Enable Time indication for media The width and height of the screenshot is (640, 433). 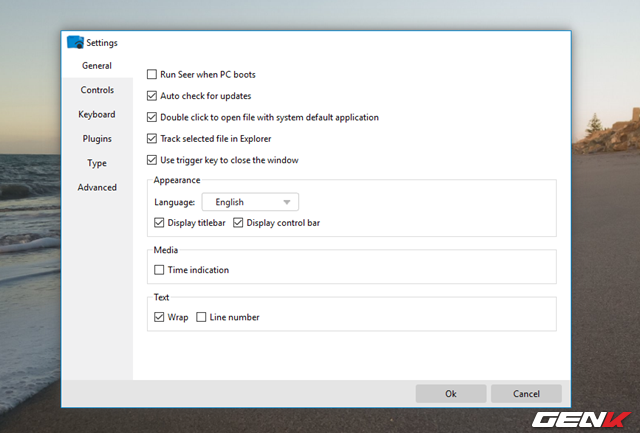[x=160, y=270]
